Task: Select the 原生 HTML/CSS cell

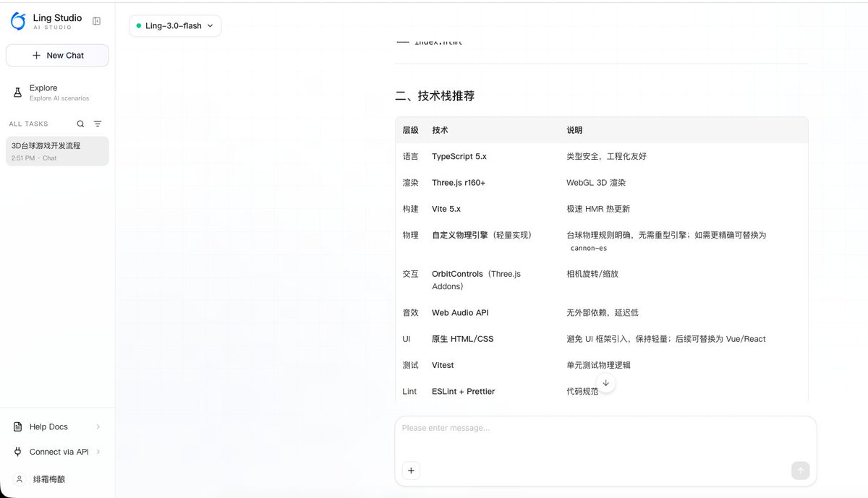Action: click(463, 339)
